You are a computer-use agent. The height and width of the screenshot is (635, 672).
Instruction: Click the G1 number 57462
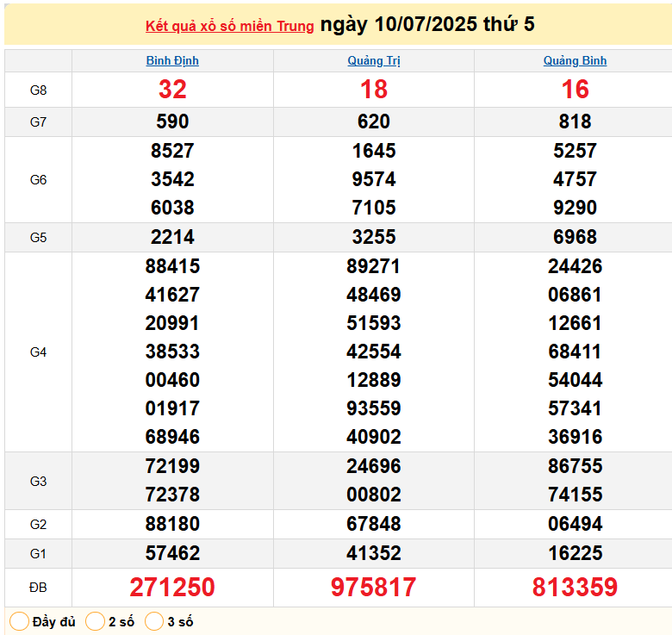[x=172, y=553]
